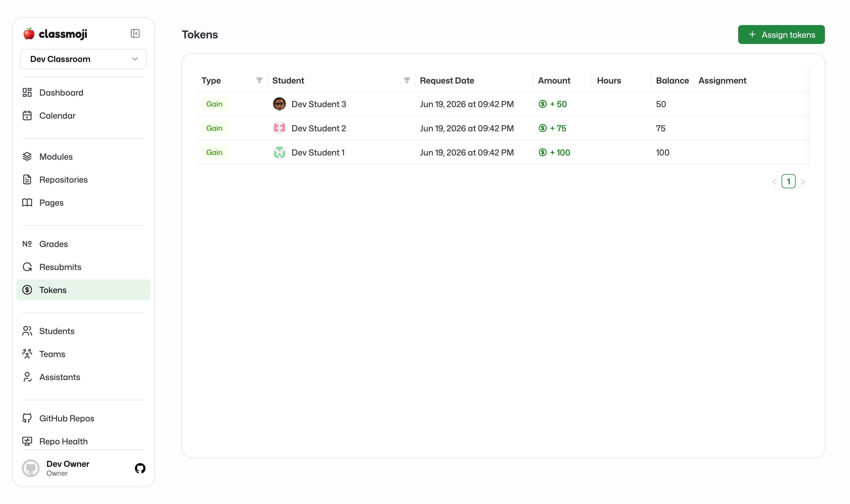Open the Calendar page
Viewport: 850px width, 504px height.
(x=57, y=116)
